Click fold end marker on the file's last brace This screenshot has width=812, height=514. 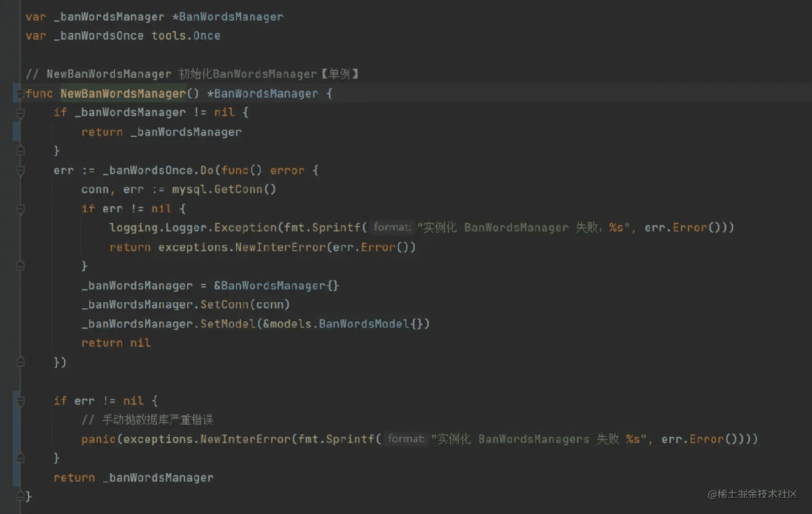20,497
